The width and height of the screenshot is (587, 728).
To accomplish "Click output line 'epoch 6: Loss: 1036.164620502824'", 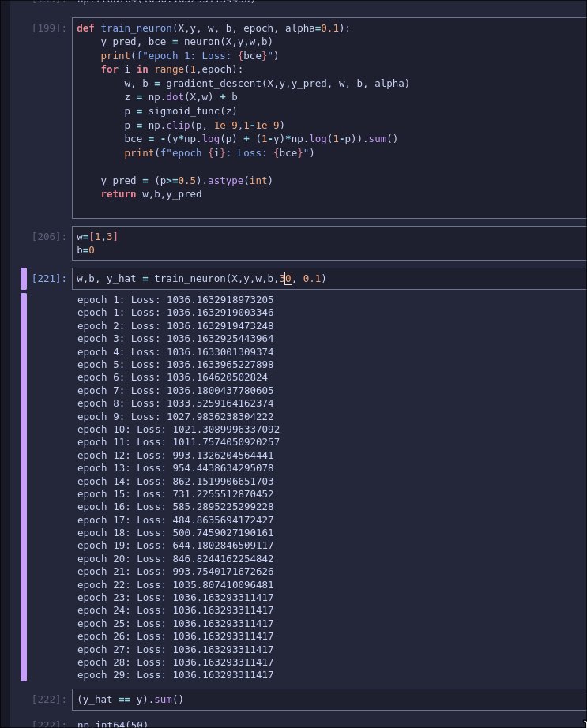I will (172, 377).
